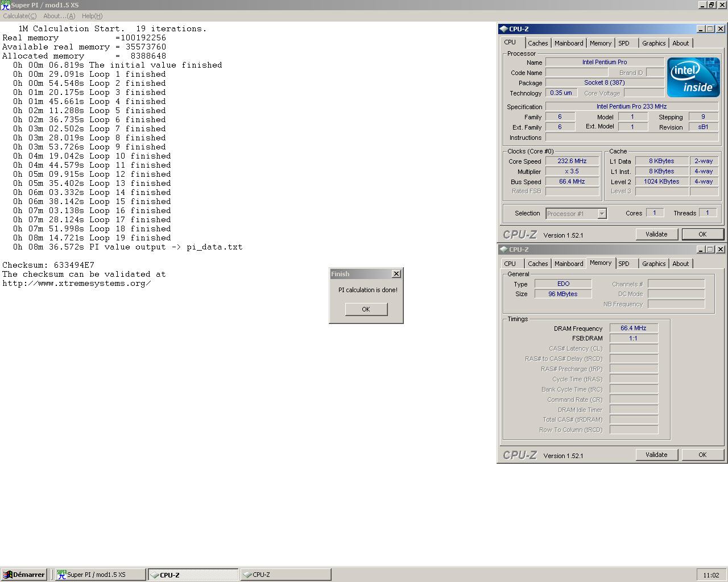Click the memory Size value 96 MBytes
The height and width of the screenshot is (582, 728).
click(x=563, y=294)
